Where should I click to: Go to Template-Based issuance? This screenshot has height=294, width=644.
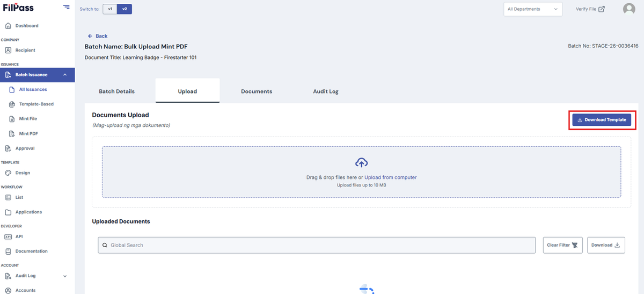(x=36, y=104)
